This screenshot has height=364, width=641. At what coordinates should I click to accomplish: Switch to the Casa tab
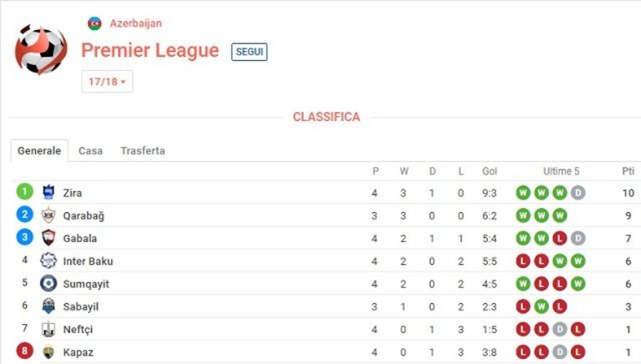91,151
